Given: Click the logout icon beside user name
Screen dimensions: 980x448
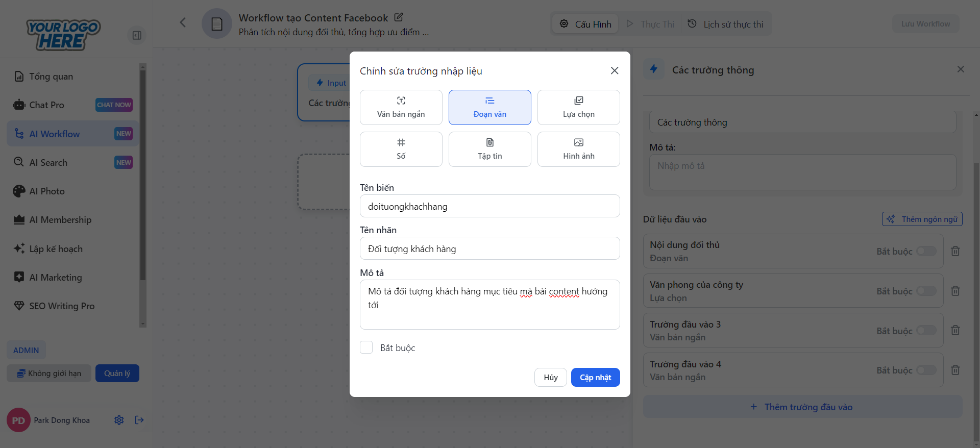Looking at the screenshot, I should click(x=139, y=420).
